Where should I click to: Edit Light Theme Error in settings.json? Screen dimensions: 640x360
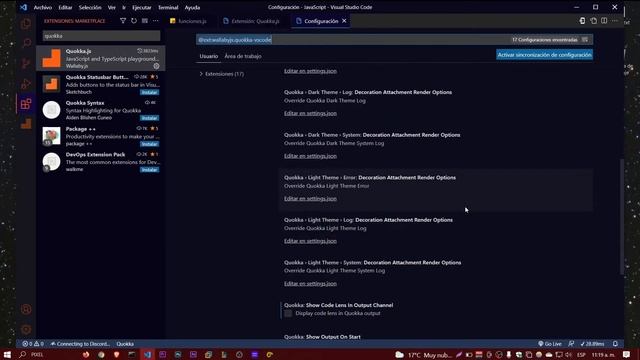(310, 199)
